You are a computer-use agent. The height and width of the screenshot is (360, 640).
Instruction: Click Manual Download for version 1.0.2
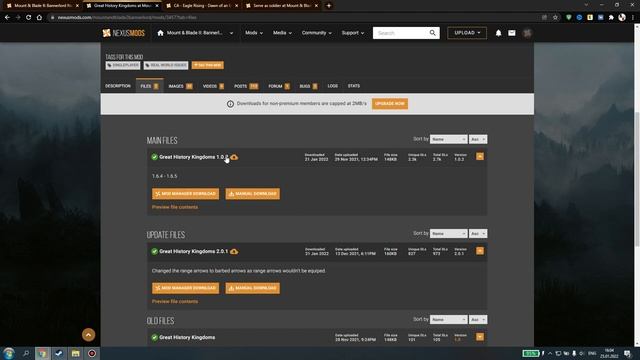coord(253,194)
